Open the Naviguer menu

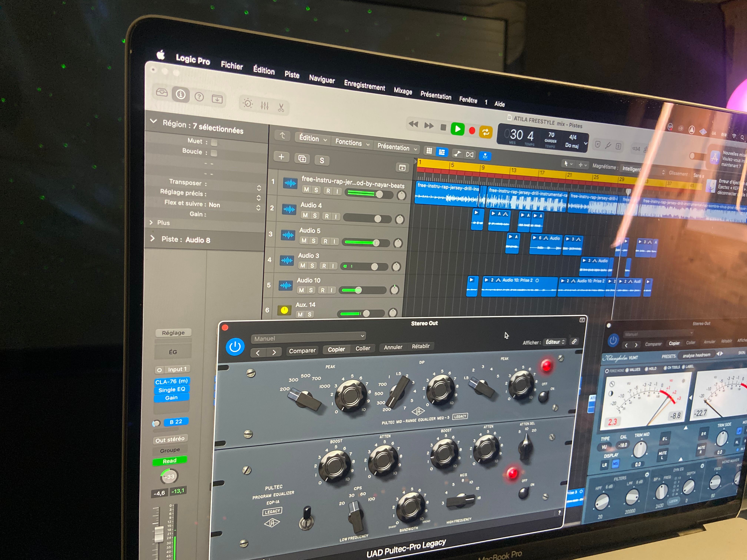[x=322, y=79]
